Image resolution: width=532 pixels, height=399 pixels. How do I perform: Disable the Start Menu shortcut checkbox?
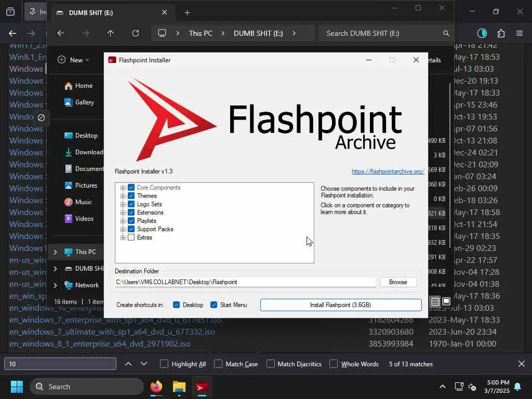tap(214, 304)
